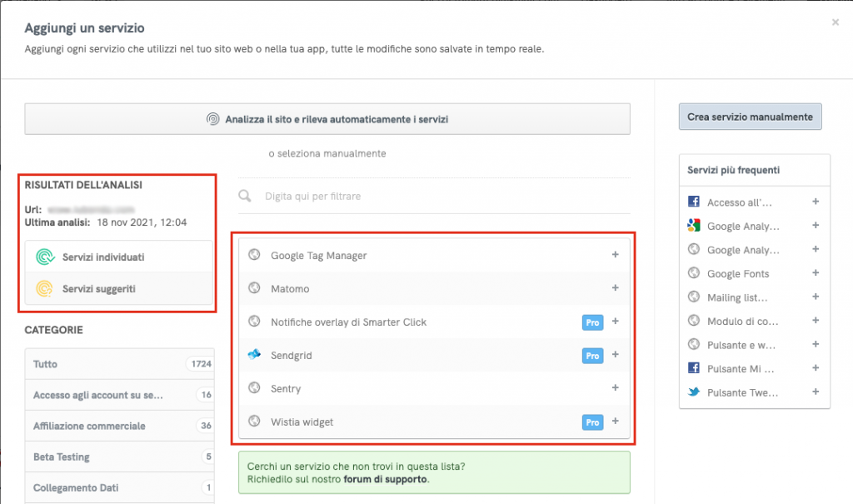
Task: Toggle the Pro badge on Sendgrid
Action: (x=592, y=355)
